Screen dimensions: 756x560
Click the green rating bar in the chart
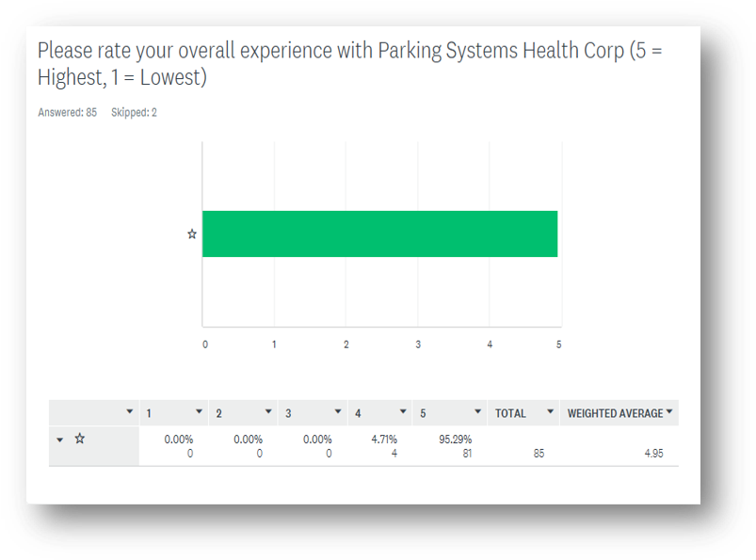click(x=380, y=233)
